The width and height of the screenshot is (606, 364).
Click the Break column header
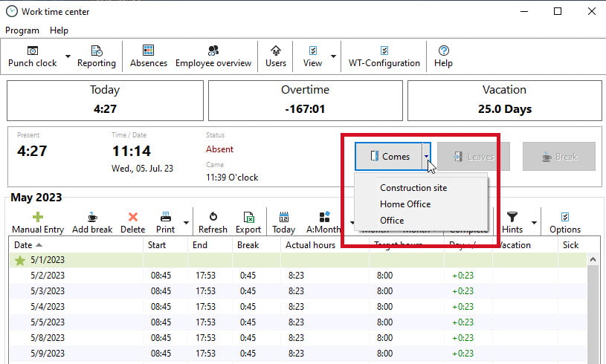(257, 245)
